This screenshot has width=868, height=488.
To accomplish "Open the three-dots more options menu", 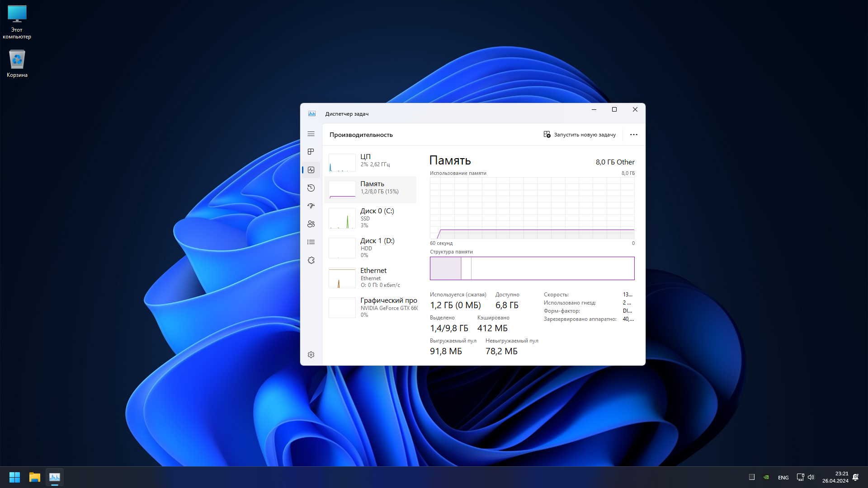I will (x=633, y=135).
